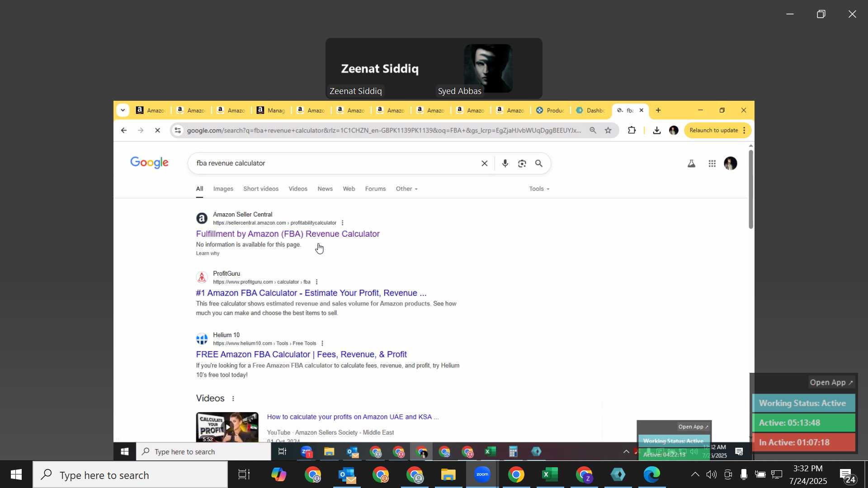
Task: Close the active fba search tab
Action: coord(641,110)
